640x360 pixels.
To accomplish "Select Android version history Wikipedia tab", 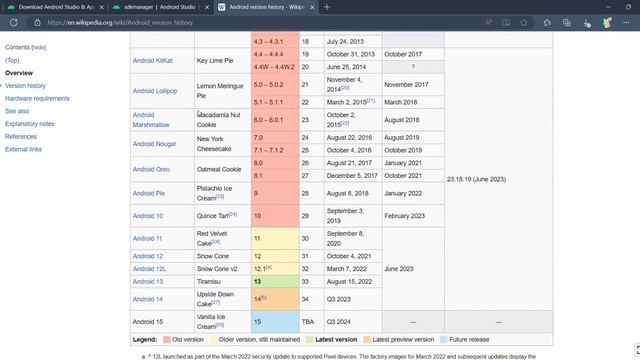I will [x=266, y=7].
